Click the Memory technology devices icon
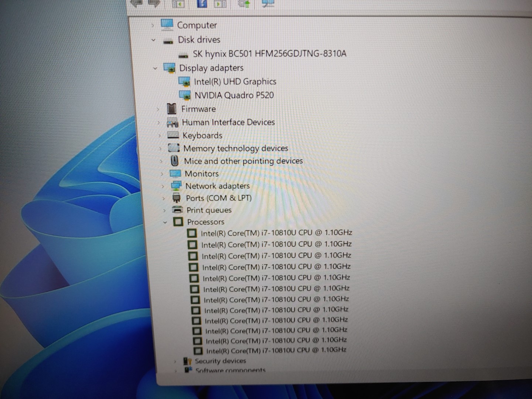Viewport: 532px width, 399px height. 174,148
